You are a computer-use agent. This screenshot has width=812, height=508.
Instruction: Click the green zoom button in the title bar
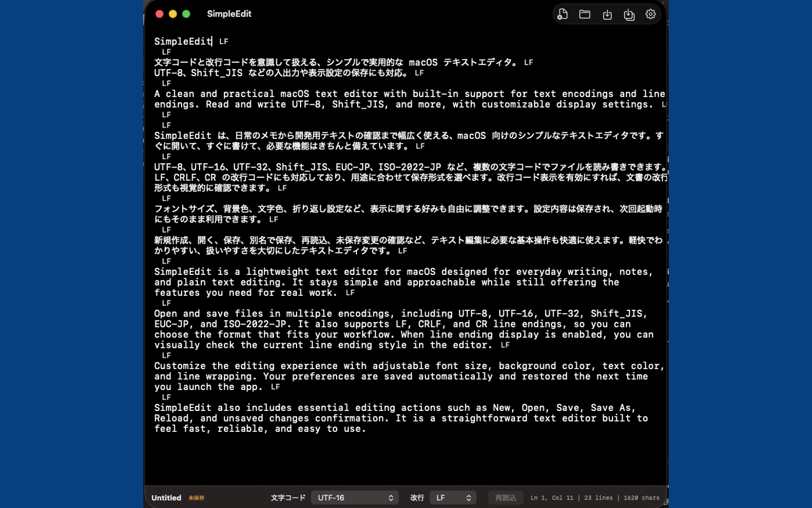tap(186, 14)
